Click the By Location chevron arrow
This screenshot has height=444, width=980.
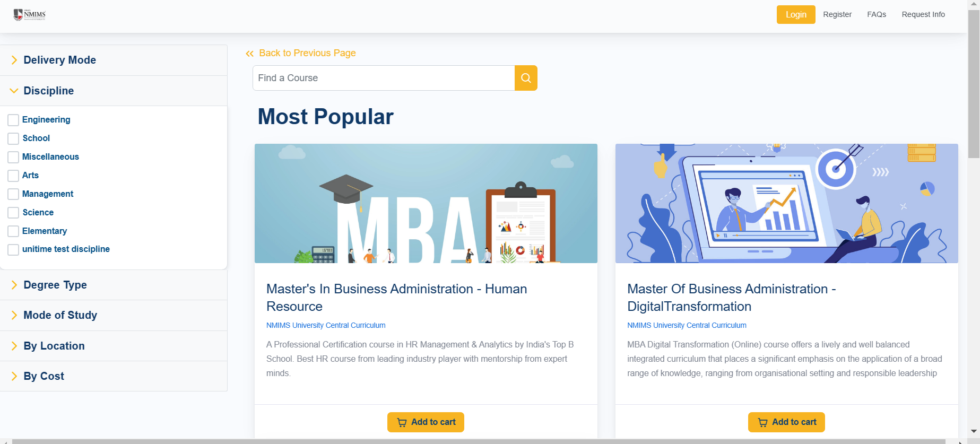point(14,346)
